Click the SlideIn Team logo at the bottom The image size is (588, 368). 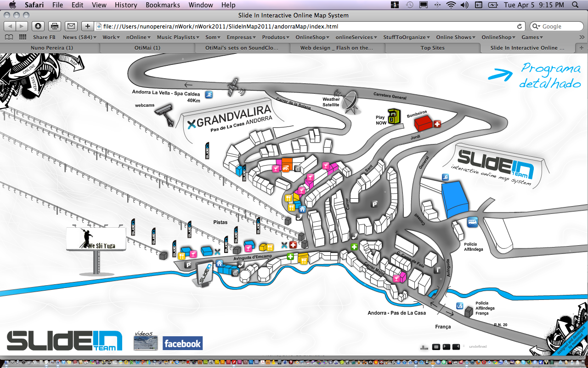point(64,341)
